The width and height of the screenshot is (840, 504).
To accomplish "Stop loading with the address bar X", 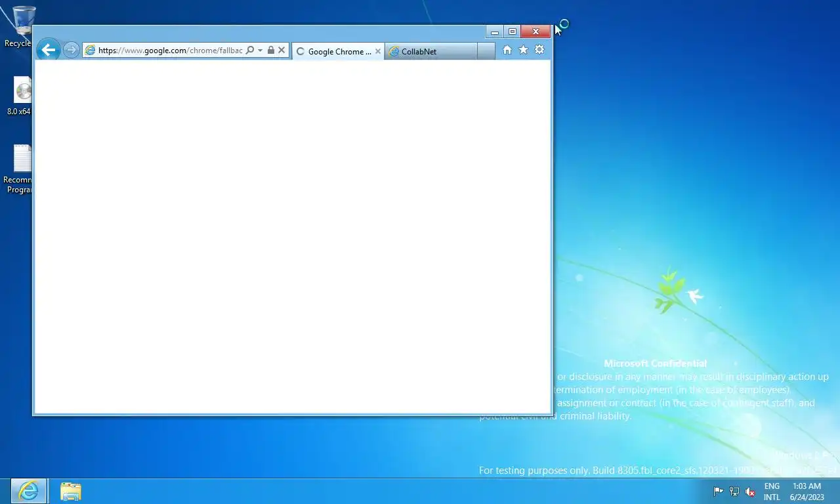I will point(282,51).
